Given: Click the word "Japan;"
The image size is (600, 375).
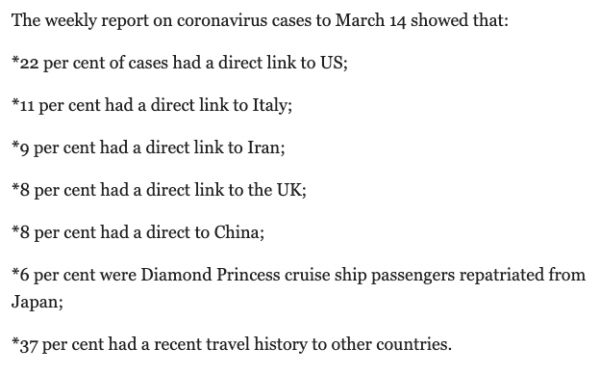Looking at the screenshot, I should (x=37, y=302).
